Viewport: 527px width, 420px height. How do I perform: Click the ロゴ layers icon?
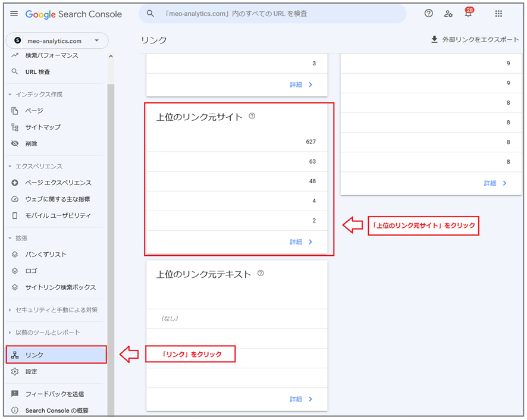click(15, 271)
